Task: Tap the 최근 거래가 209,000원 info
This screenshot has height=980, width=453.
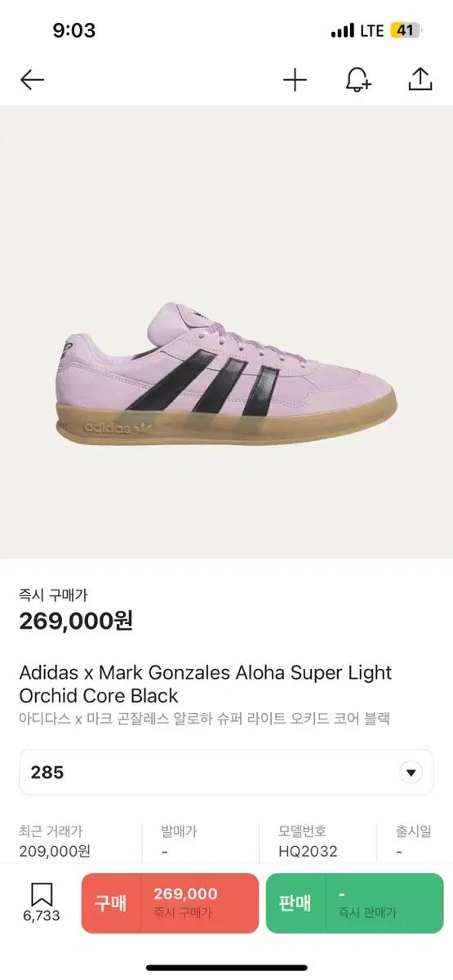Action: 55,841
